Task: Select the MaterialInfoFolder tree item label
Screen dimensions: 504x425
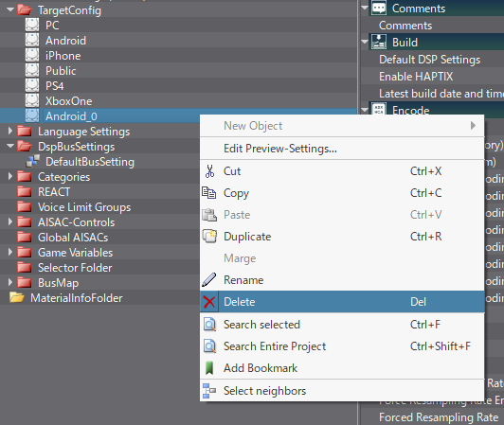Action: pos(77,298)
